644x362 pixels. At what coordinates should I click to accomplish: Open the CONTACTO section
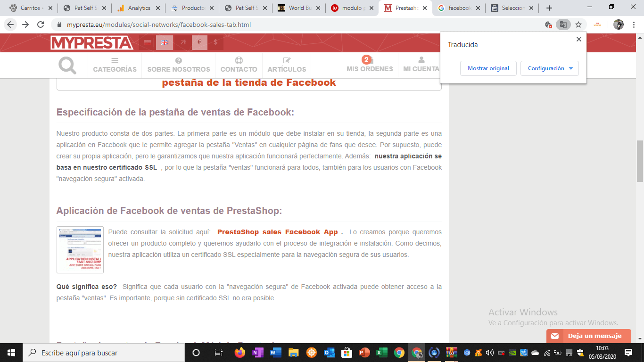click(x=239, y=65)
